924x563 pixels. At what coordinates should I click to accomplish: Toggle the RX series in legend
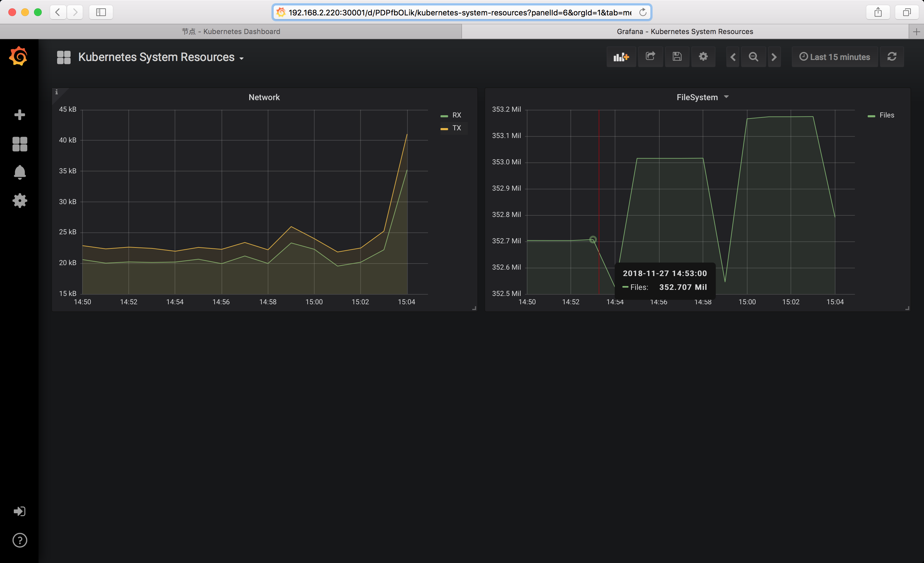[456, 115]
